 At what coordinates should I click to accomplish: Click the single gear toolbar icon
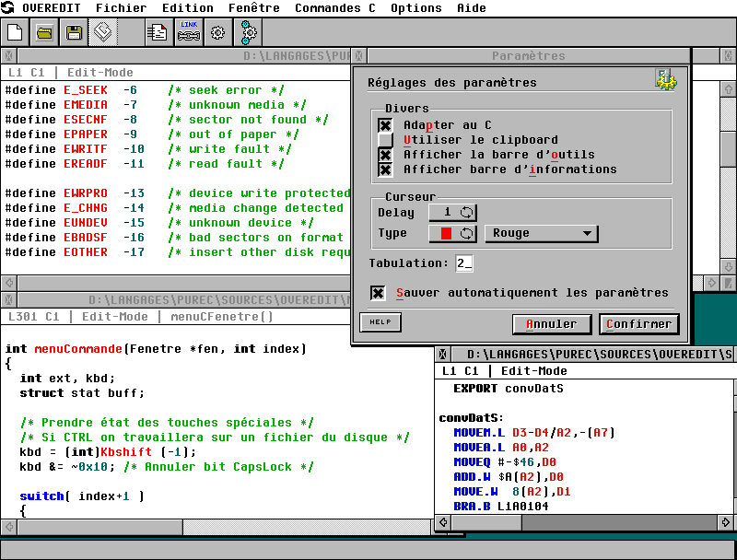coord(217,33)
